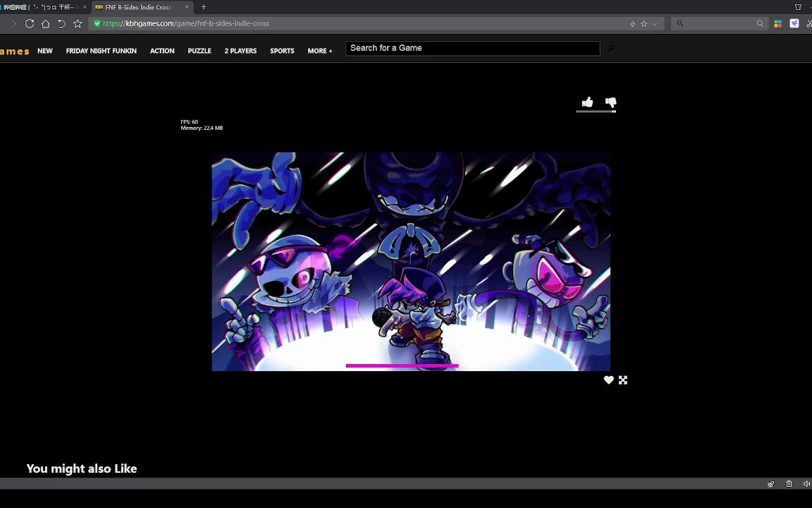Screen dimensions: 812x508
Task: Open the ACTION games category
Action: (162, 51)
